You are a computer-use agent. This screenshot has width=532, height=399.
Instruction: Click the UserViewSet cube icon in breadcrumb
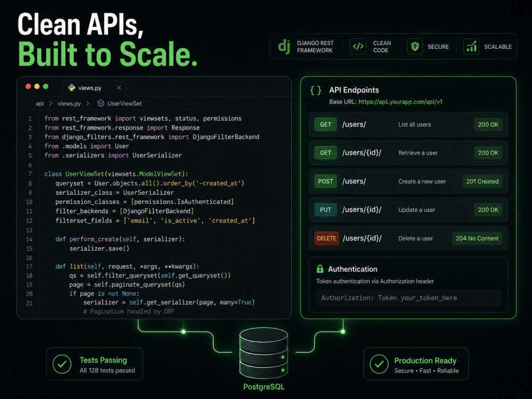click(x=101, y=104)
